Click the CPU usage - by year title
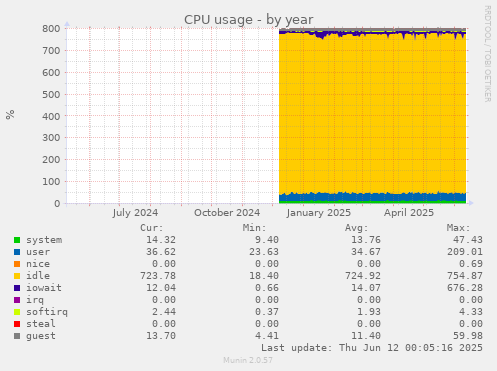 249,20
